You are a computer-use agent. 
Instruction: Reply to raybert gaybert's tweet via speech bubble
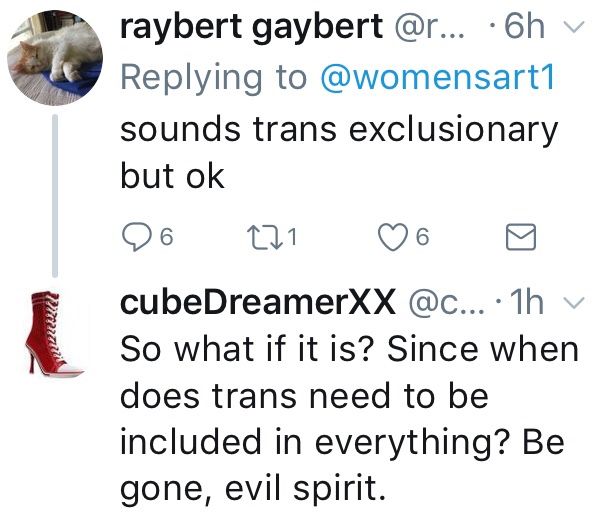(x=133, y=237)
